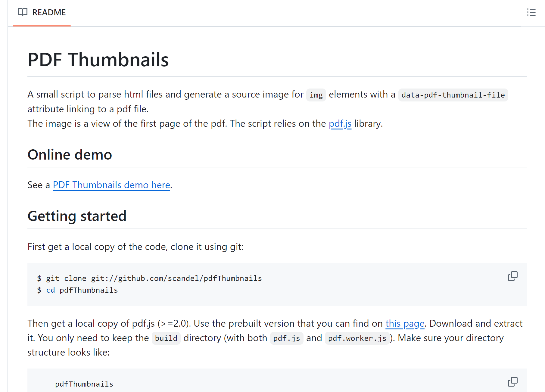Click the build inline code label
545x392 pixels.
[166, 338]
